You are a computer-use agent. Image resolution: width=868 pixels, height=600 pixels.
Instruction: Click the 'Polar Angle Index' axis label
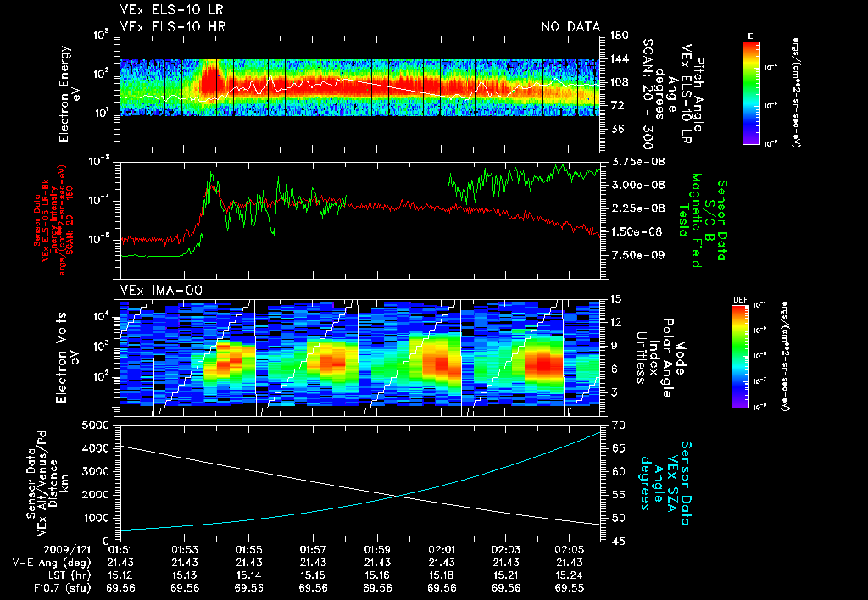coord(659,358)
